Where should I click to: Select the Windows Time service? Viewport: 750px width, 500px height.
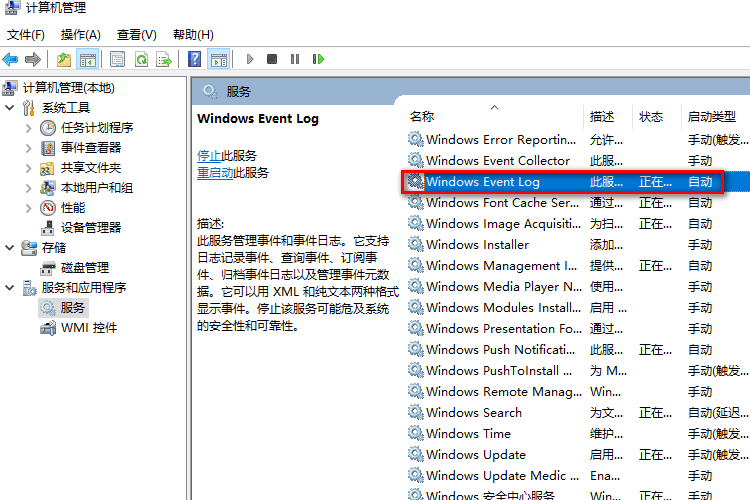[577, 434]
